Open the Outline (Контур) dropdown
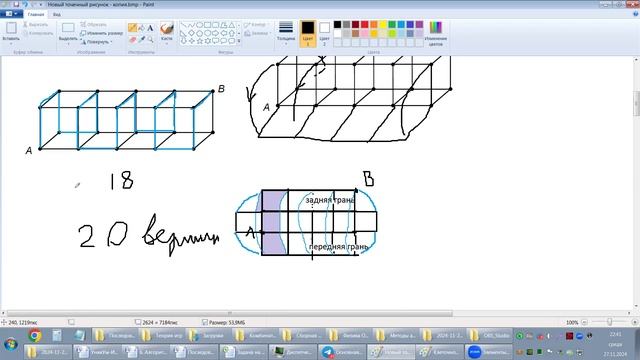 tap(258, 25)
